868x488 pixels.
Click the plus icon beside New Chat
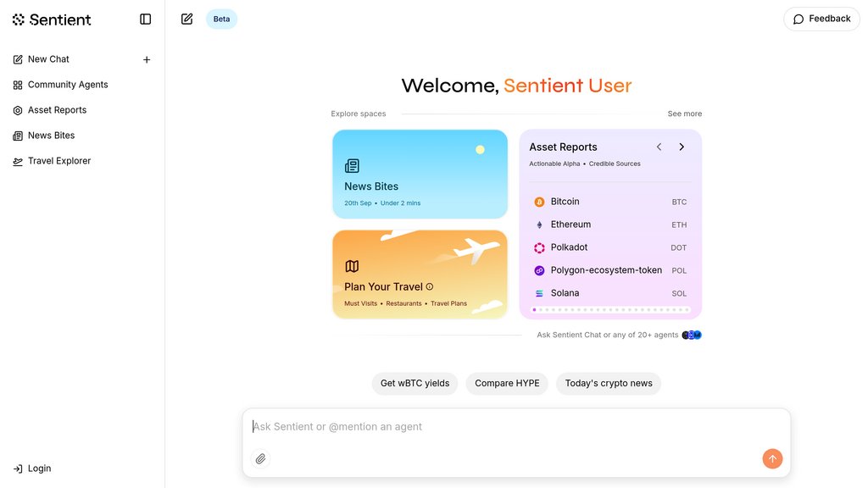tap(147, 60)
